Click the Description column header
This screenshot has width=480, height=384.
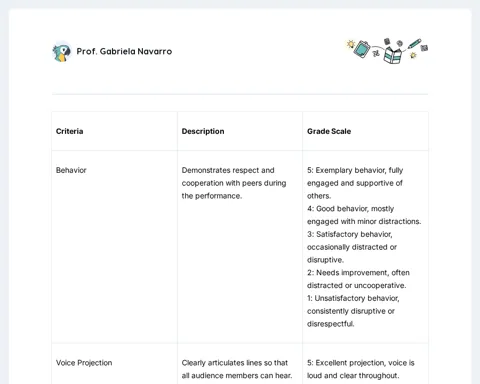203,131
